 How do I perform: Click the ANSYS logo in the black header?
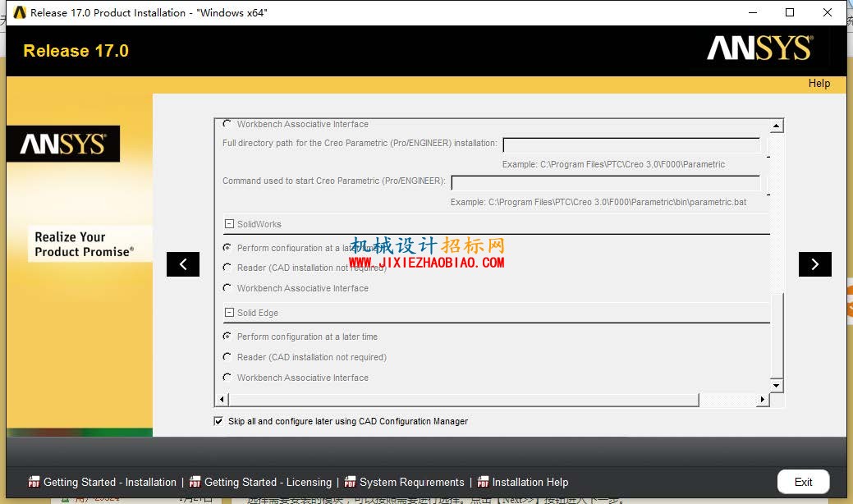[x=759, y=48]
